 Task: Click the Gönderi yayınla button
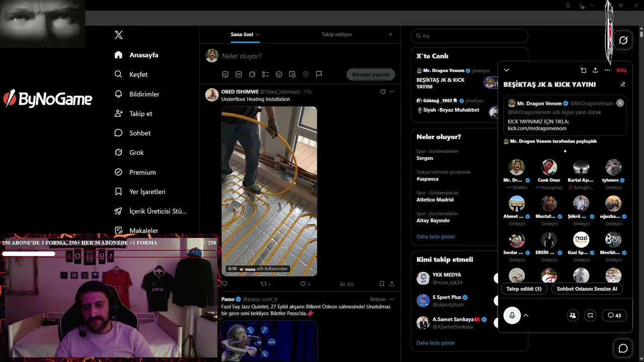(x=371, y=74)
